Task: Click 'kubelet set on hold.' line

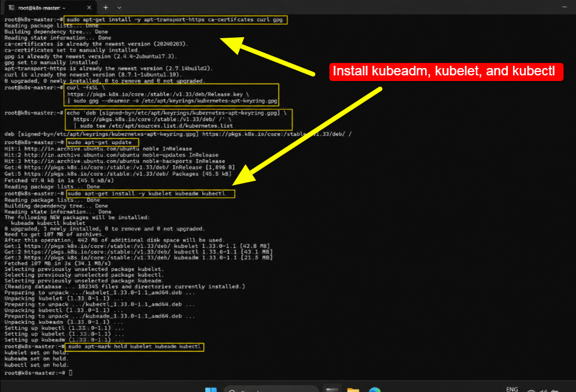Action: tap(37, 353)
